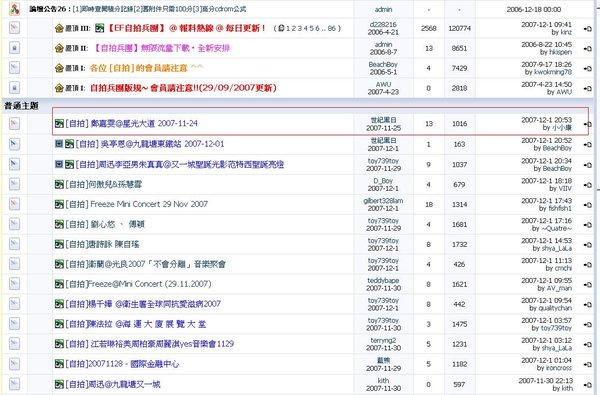Open author profile teddybape

(x=383, y=280)
